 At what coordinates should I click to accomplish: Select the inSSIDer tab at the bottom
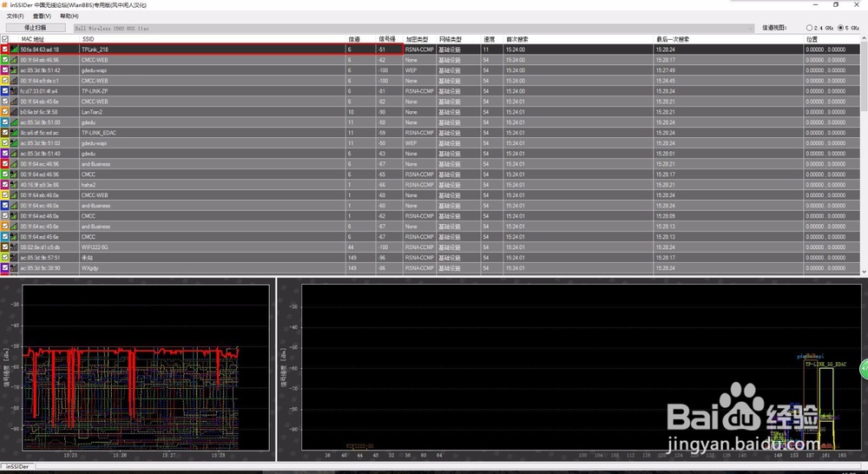point(17,466)
